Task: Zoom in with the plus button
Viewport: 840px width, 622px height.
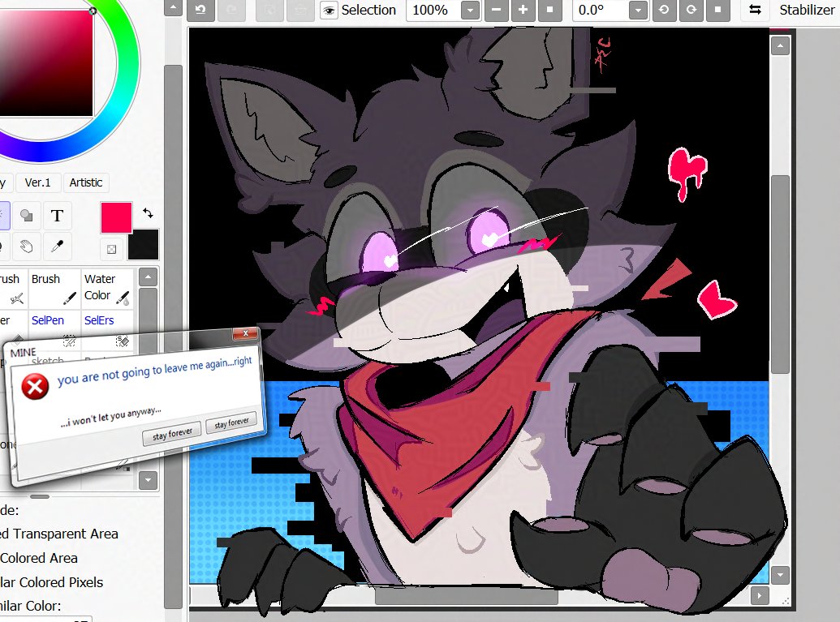Action: pyautogui.click(x=523, y=10)
